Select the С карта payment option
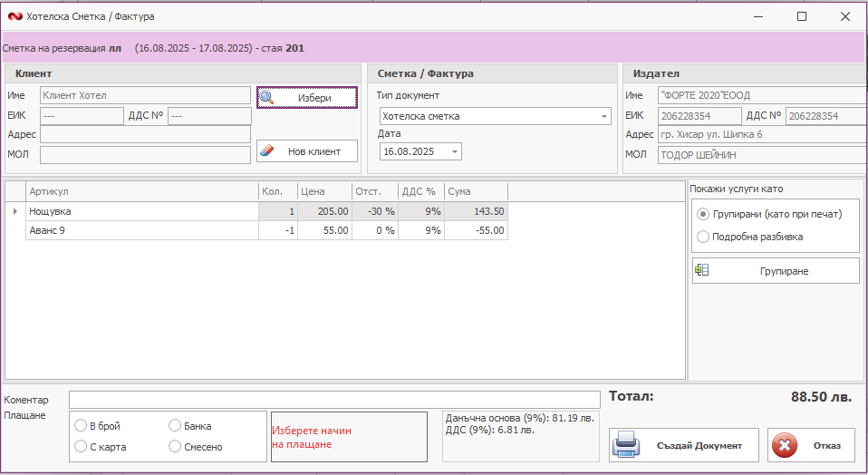This screenshot has height=475, width=868. tap(82, 447)
